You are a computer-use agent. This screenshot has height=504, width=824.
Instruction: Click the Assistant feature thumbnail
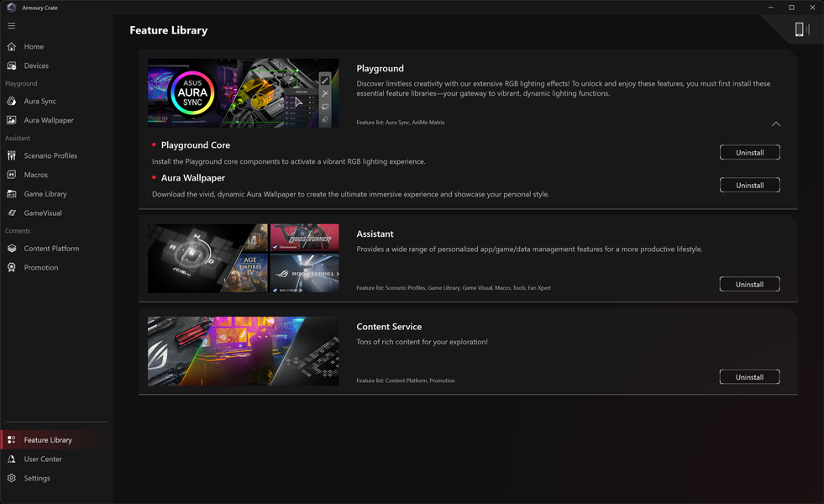(x=244, y=259)
